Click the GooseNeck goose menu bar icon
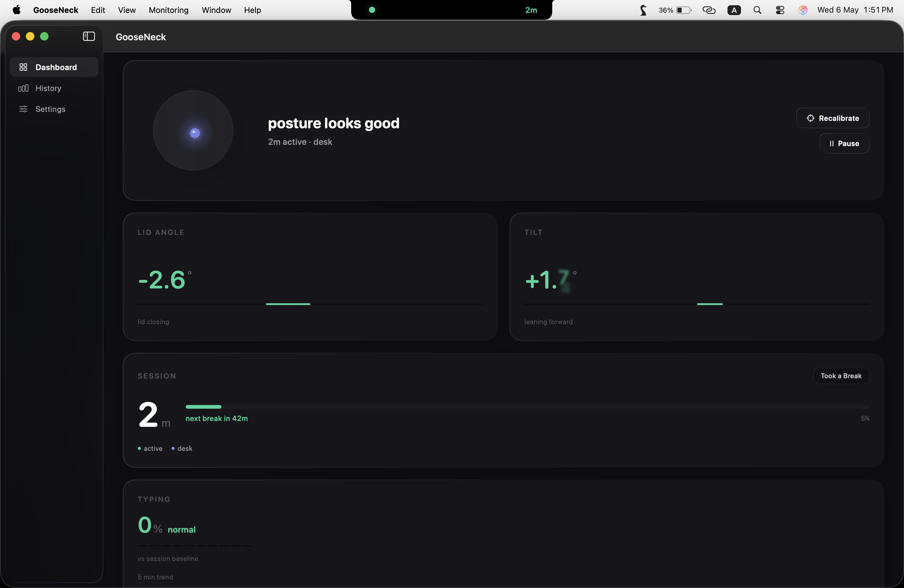Image resolution: width=904 pixels, height=588 pixels. [x=643, y=10]
